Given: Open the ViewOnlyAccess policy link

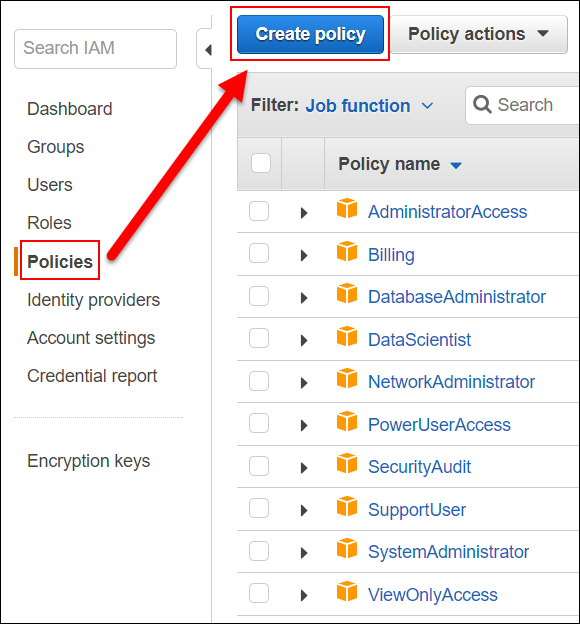Looking at the screenshot, I should coord(433,595).
